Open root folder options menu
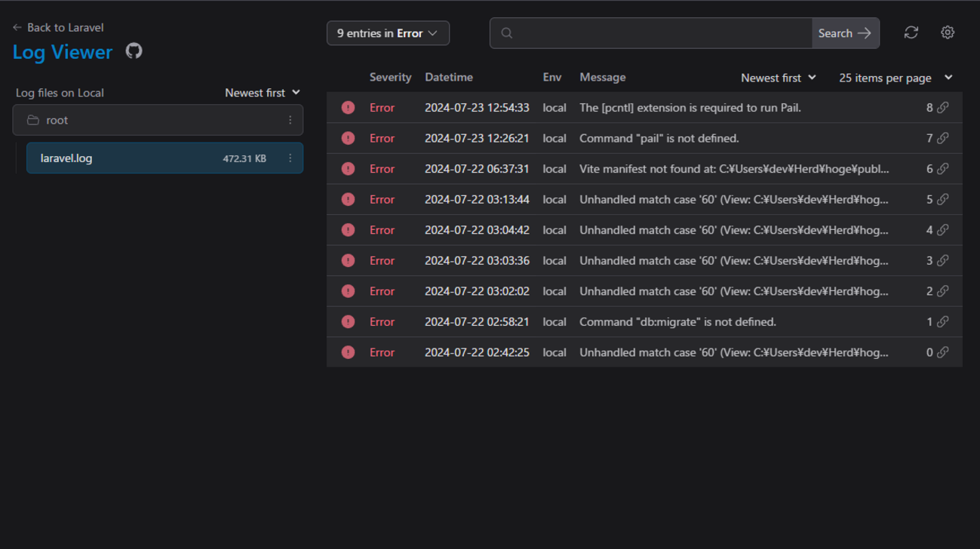980x549 pixels. pyautogui.click(x=290, y=120)
